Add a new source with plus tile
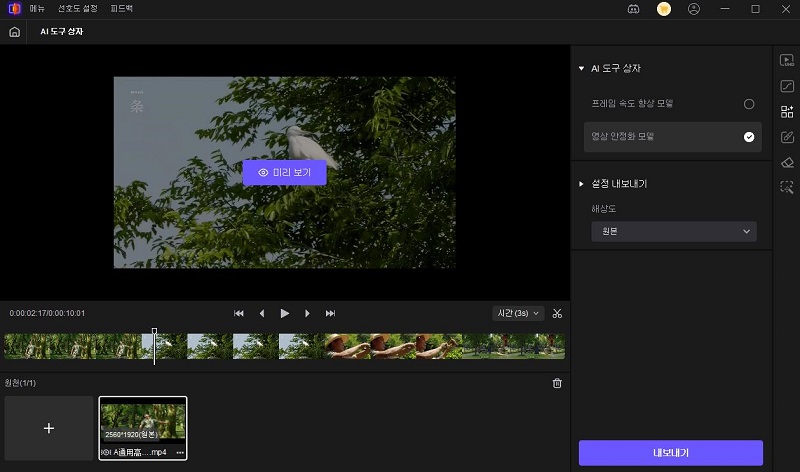800x472 pixels. 49,428
